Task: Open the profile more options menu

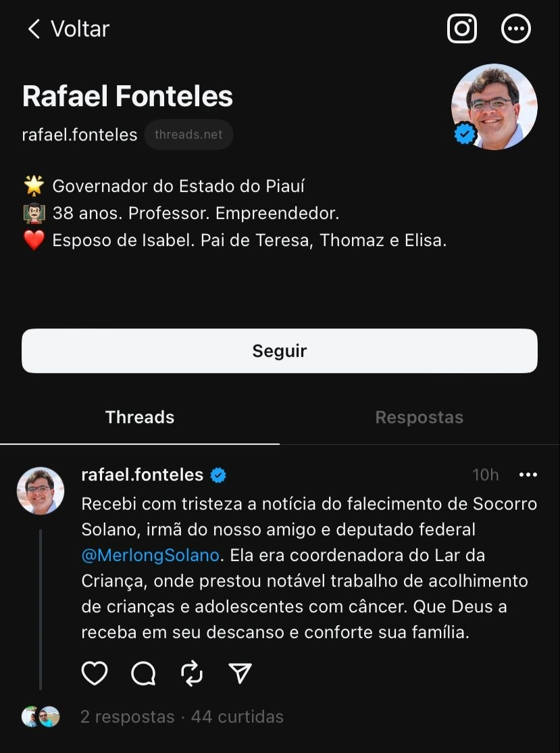Action: click(x=516, y=28)
